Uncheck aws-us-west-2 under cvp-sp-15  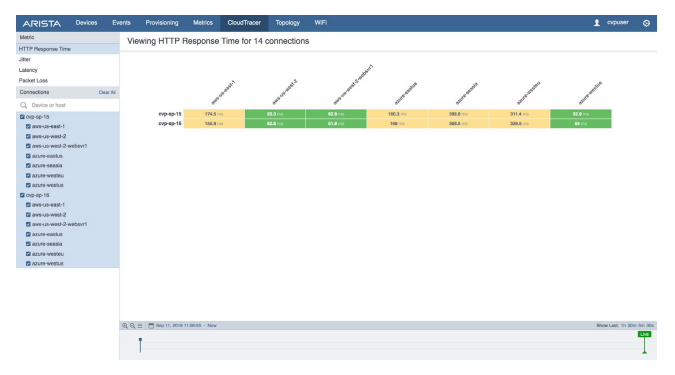(28, 136)
